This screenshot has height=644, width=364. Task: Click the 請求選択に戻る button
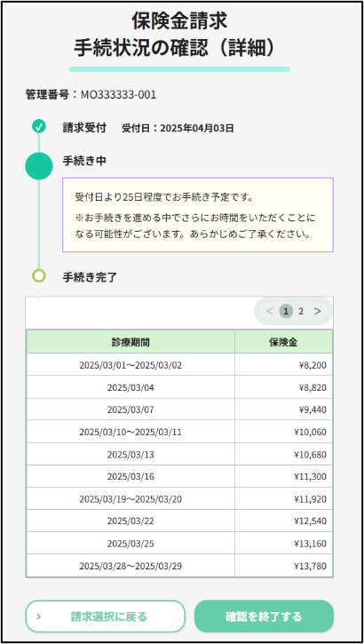point(105,616)
